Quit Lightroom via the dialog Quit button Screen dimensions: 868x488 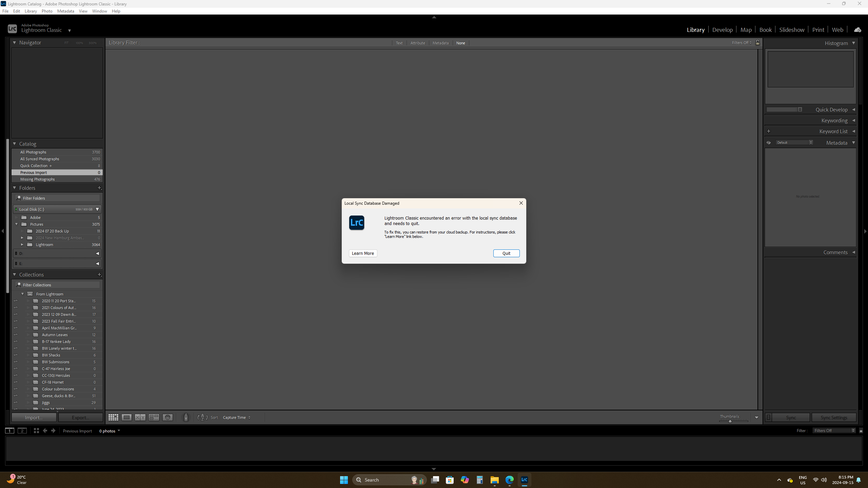point(506,253)
